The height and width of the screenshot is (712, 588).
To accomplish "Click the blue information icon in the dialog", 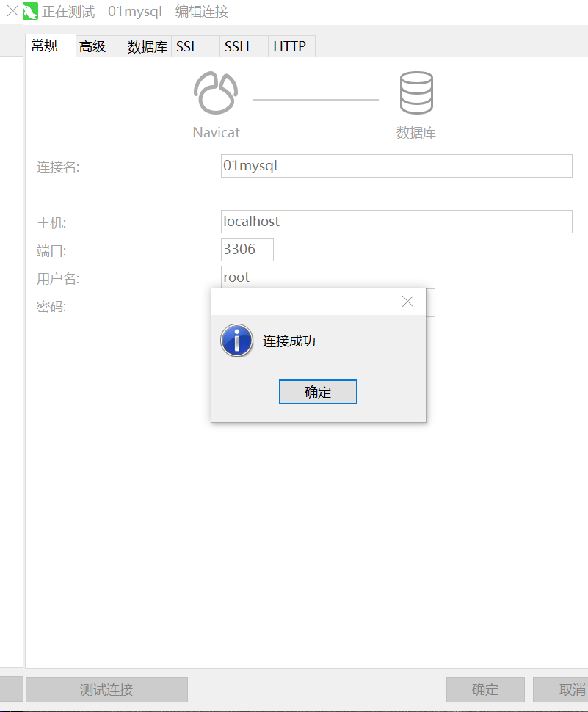I will pos(236,340).
